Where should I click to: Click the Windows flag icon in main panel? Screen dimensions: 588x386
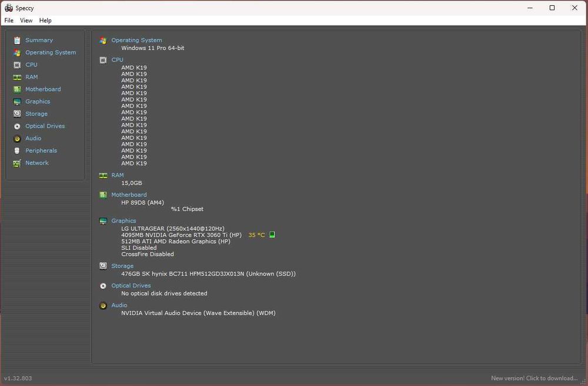[x=103, y=41]
